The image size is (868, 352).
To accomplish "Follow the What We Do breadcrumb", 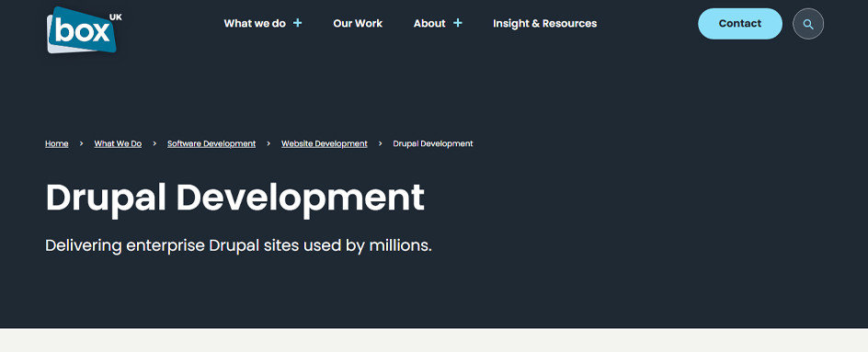I will click(x=118, y=143).
